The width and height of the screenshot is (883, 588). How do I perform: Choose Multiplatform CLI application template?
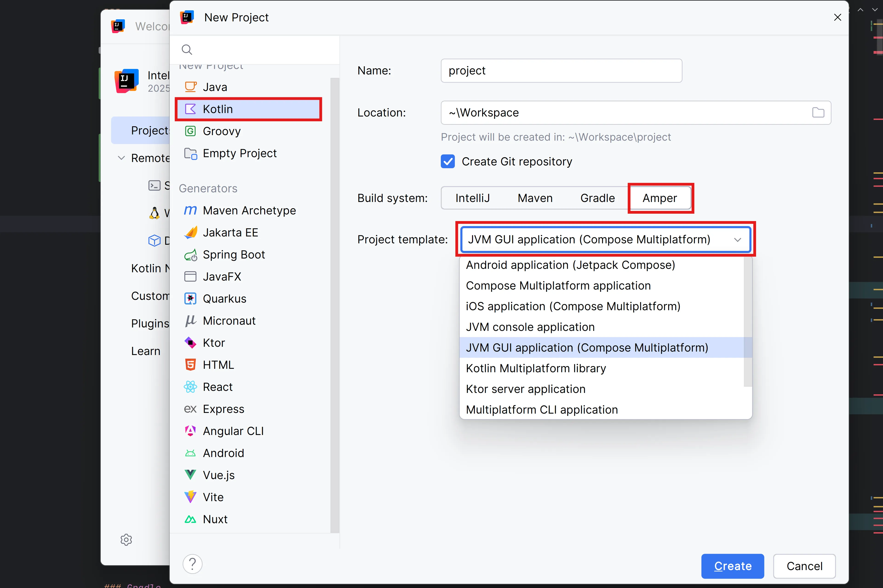602,410
